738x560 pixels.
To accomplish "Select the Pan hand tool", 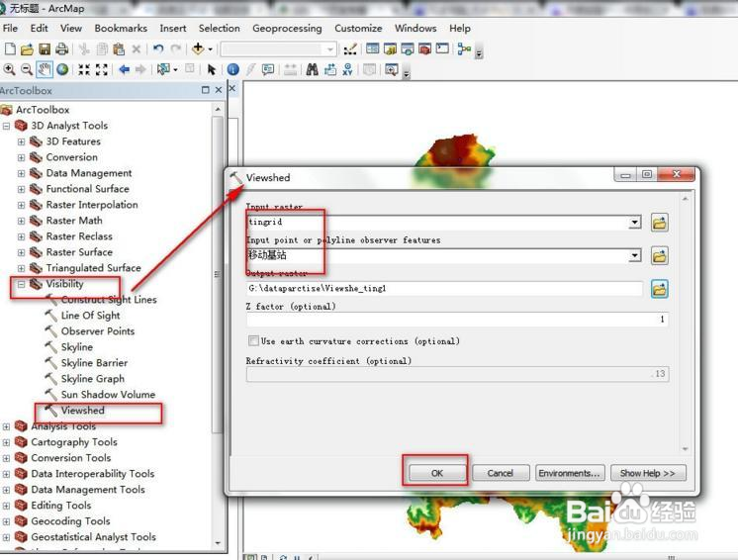I will click(45, 70).
